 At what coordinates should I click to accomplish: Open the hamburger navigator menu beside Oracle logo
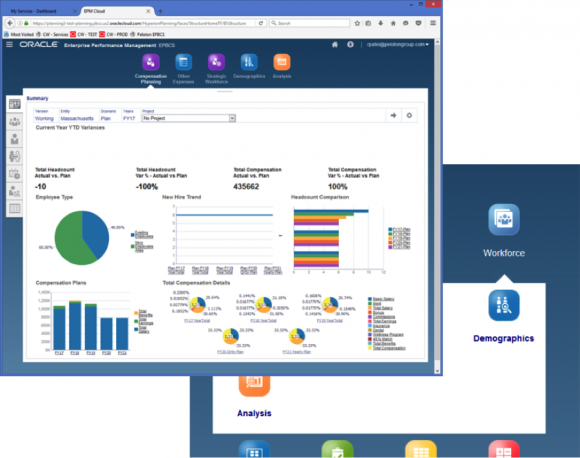(x=10, y=44)
